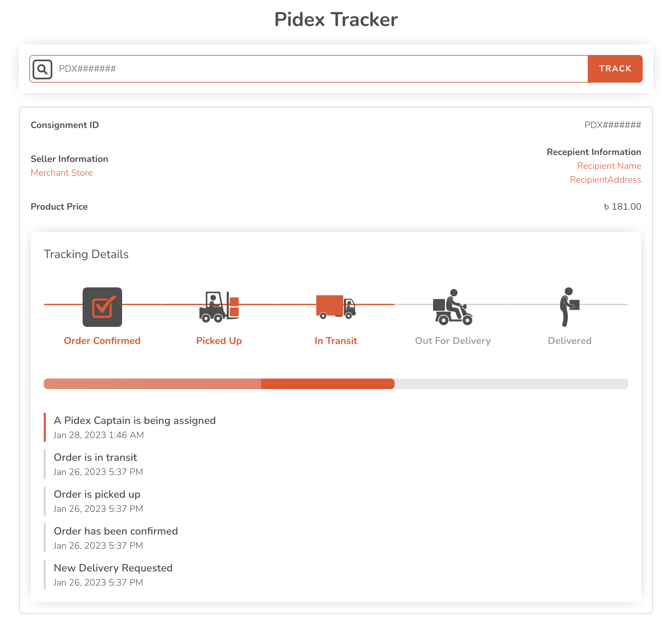Select the In Transit step label
The height and width of the screenshot is (632, 672).
click(336, 340)
